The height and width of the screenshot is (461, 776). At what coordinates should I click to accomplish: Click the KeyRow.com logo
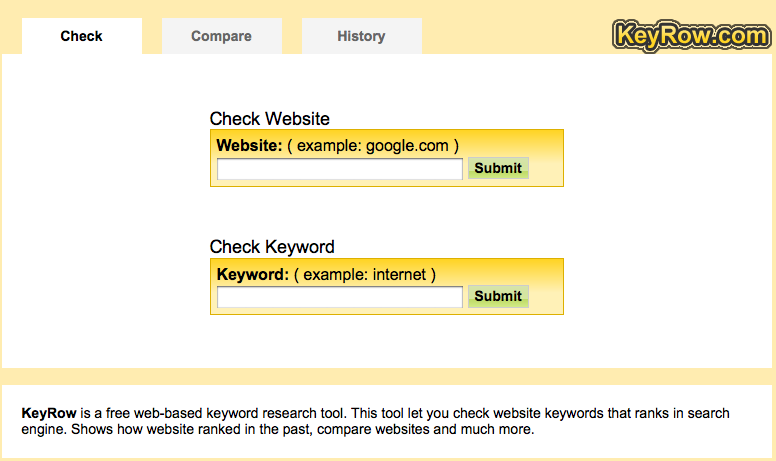690,36
